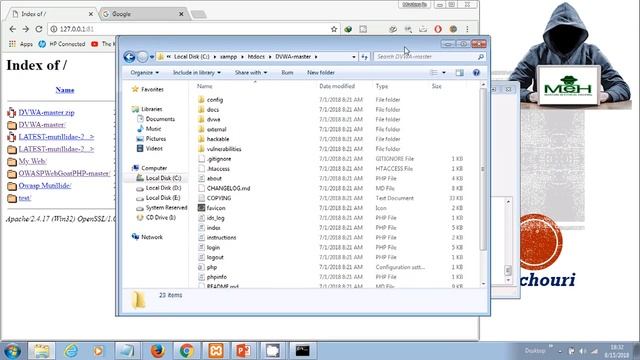Image resolution: width=640 pixels, height=360 pixels.
Task: Toggle the preview pane icon
Action: 460,73
